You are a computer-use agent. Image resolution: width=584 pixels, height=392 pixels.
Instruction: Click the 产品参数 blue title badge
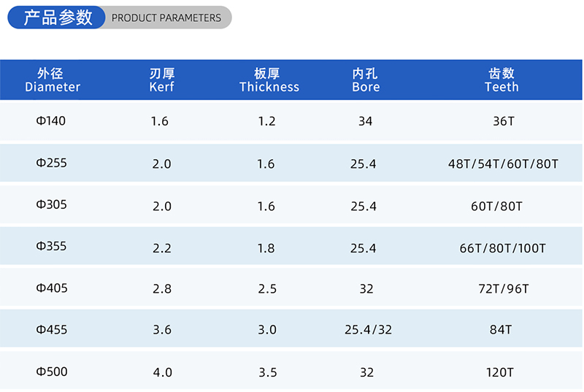58,18
